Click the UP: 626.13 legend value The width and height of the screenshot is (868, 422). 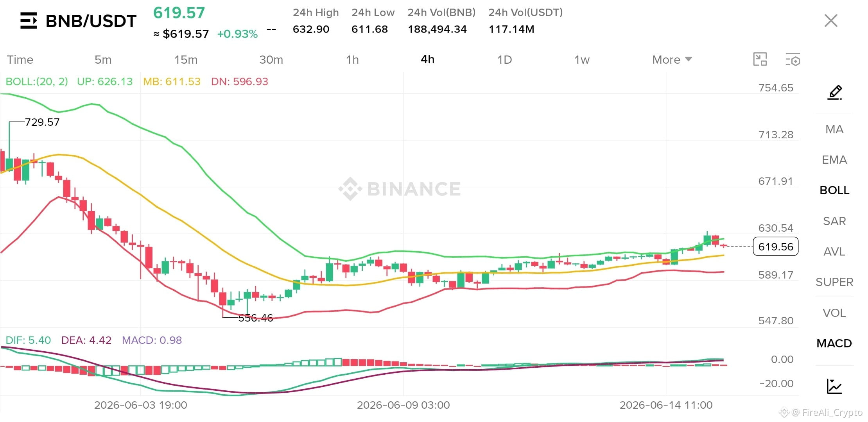(x=105, y=81)
